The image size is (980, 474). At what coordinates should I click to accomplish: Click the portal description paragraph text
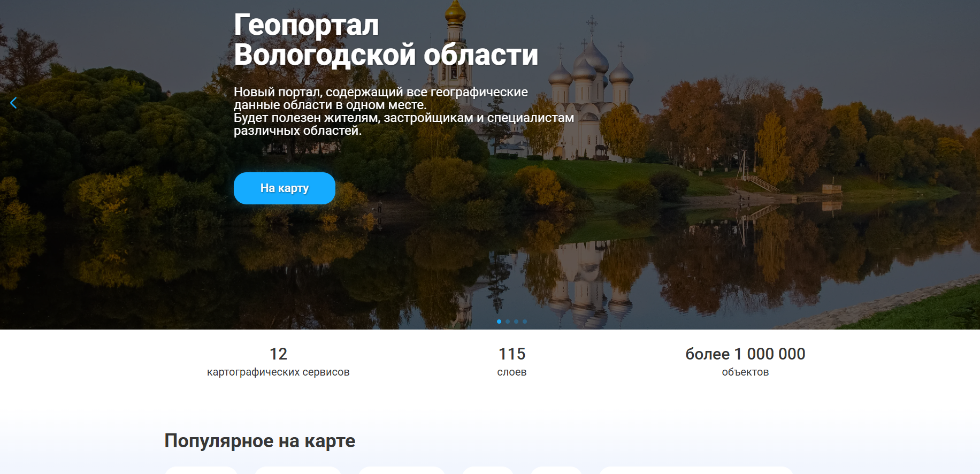tap(404, 111)
